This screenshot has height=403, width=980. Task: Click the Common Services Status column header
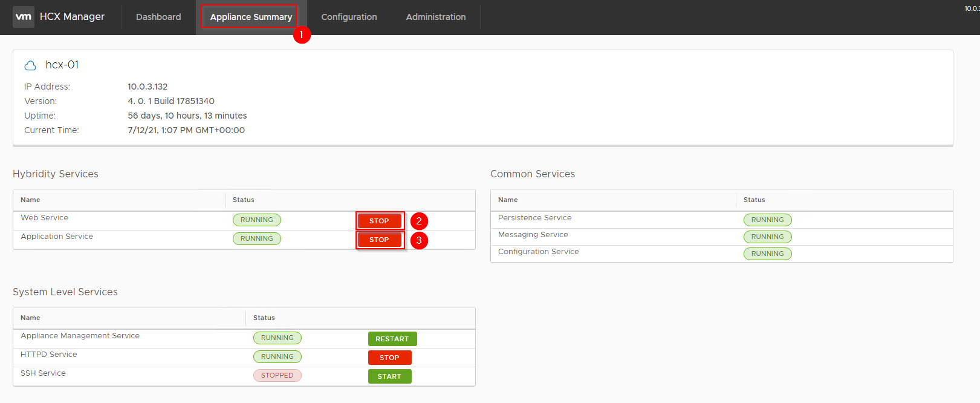click(754, 200)
